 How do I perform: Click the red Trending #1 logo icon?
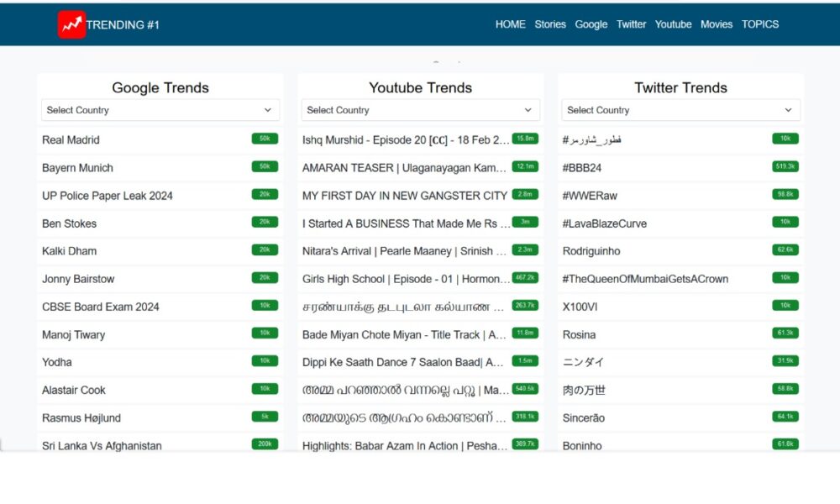pos(71,24)
